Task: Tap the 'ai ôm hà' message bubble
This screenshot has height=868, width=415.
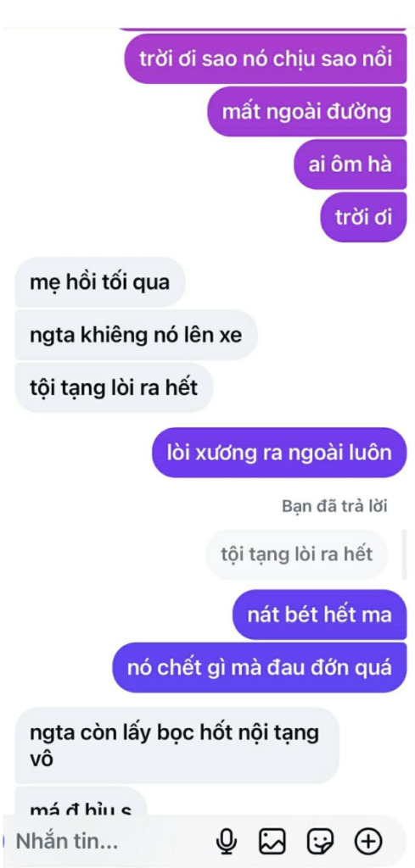Action: pos(351,164)
